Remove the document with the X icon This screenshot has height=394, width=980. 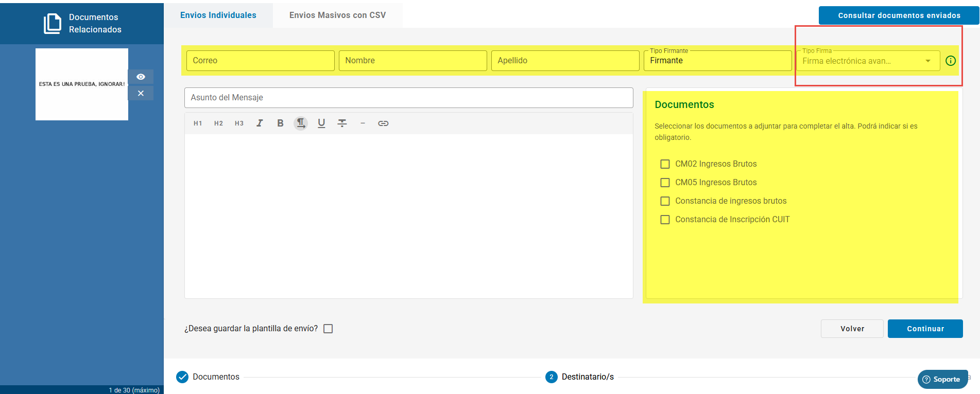click(x=141, y=93)
